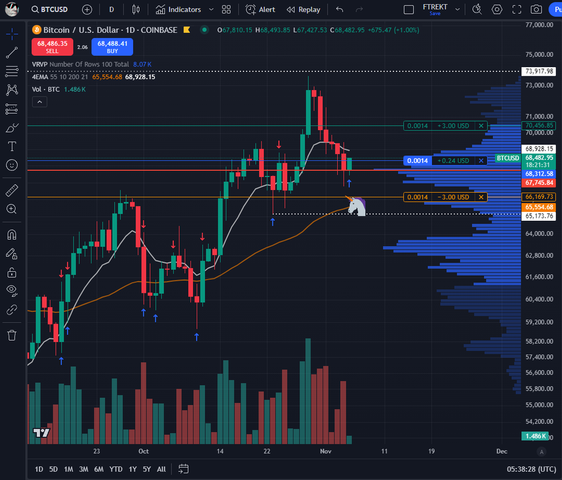Click the blue BUY price button
The width and height of the screenshot is (562, 480).
(112, 47)
